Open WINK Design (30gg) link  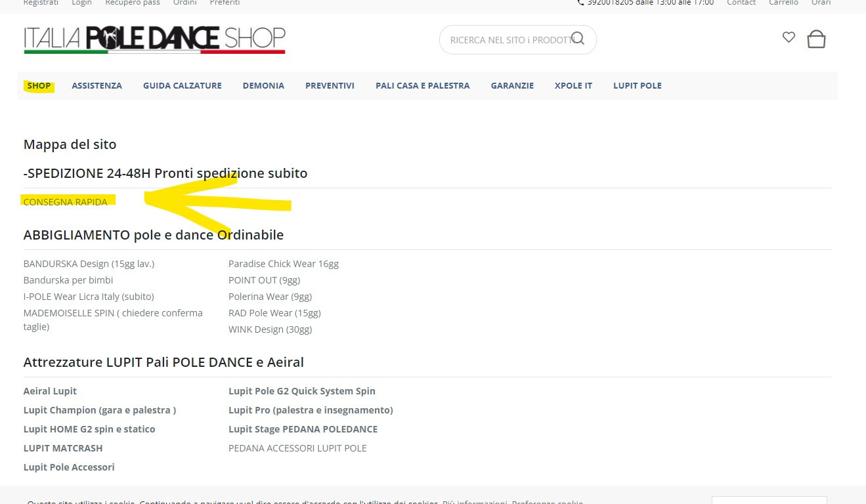pos(270,329)
